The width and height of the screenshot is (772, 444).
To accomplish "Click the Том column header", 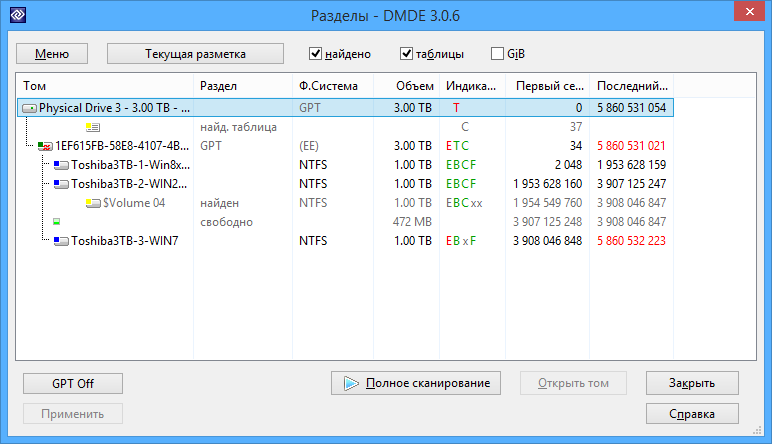I will (x=105, y=86).
